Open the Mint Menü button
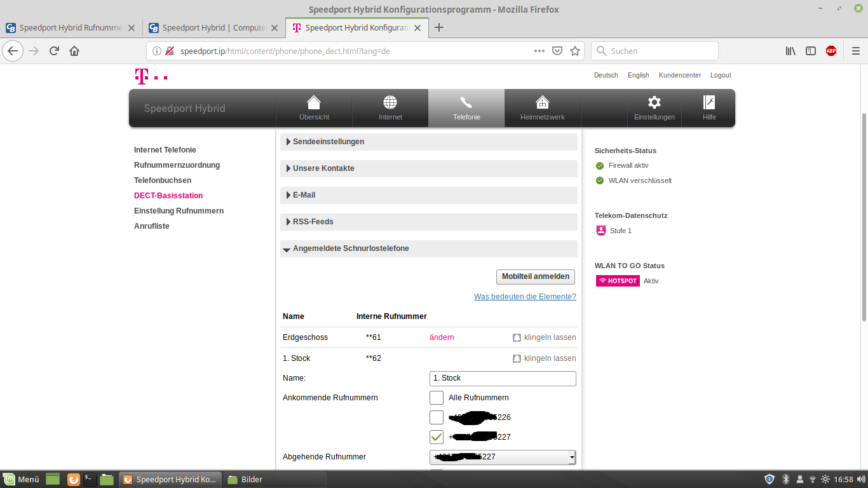Screen dimensions: 868x488 (22, 479)
